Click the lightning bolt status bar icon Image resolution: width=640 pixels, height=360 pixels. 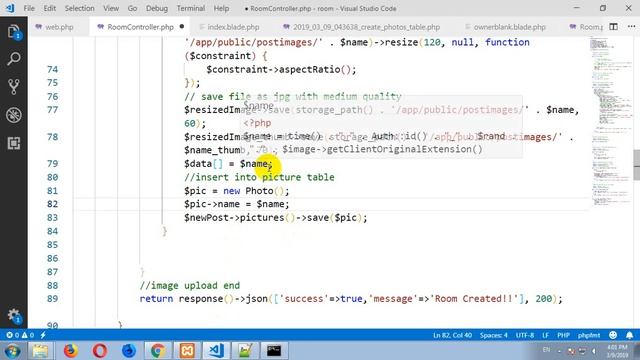coord(43,335)
